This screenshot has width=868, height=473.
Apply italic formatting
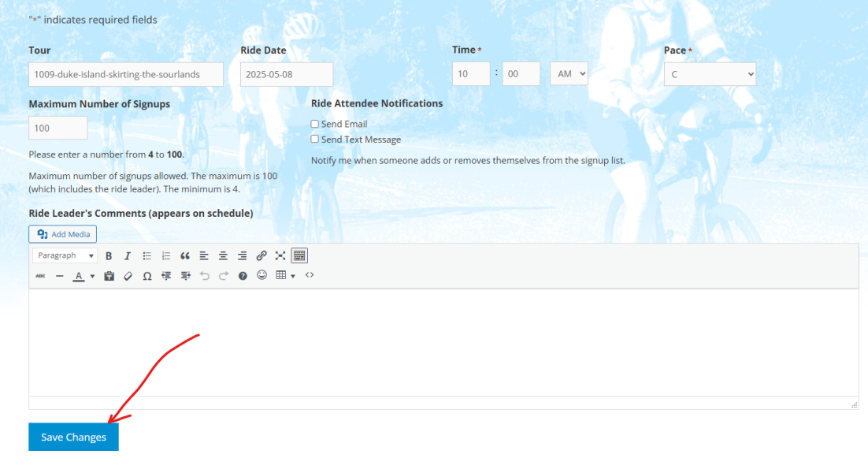coord(128,255)
